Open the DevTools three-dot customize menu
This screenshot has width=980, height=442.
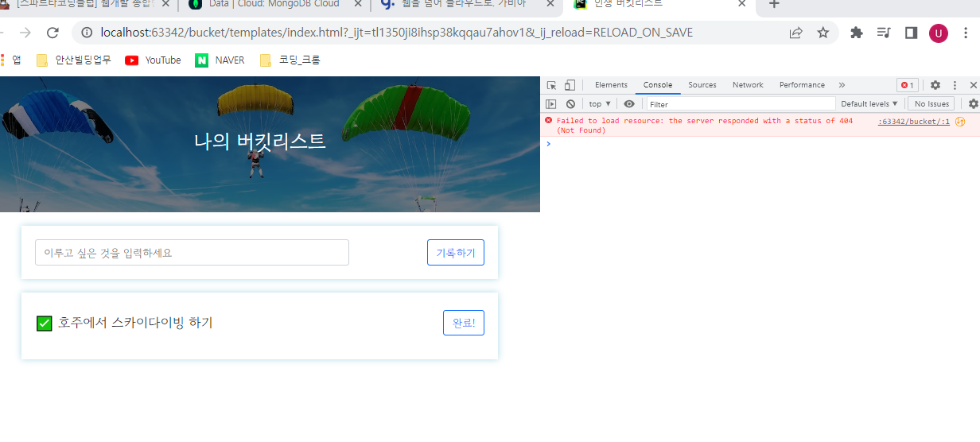point(955,85)
